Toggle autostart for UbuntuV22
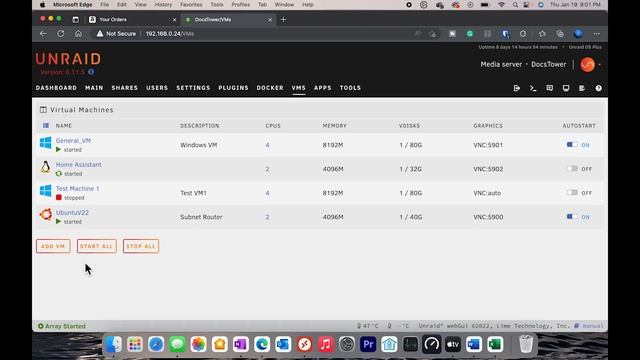This screenshot has height=360, width=640. point(572,217)
